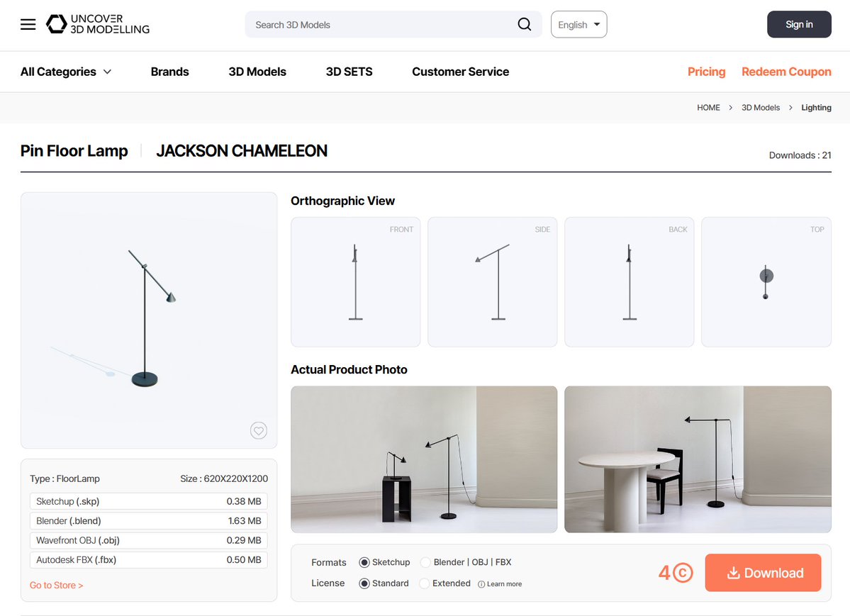Download the Pin Floor Lamp model
850x616 pixels.
(x=764, y=573)
